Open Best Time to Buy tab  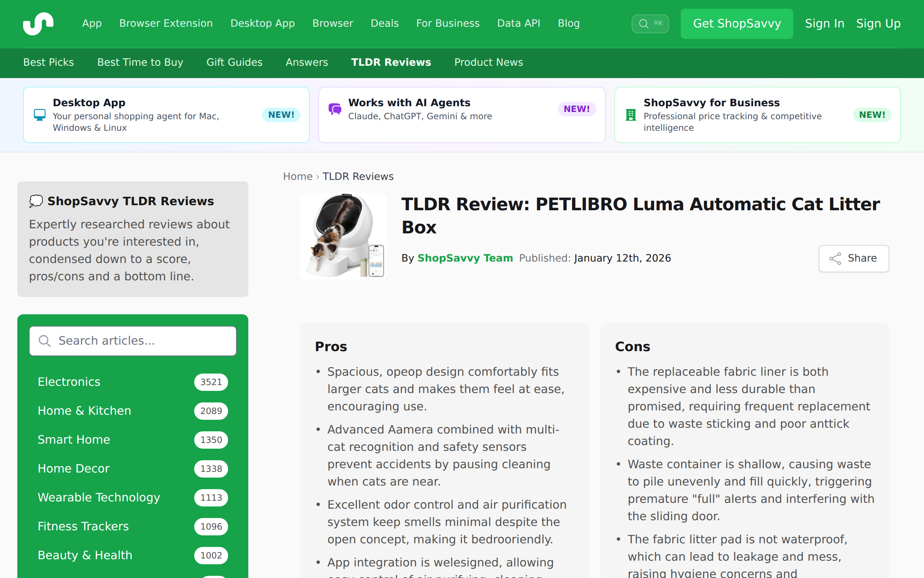140,62
